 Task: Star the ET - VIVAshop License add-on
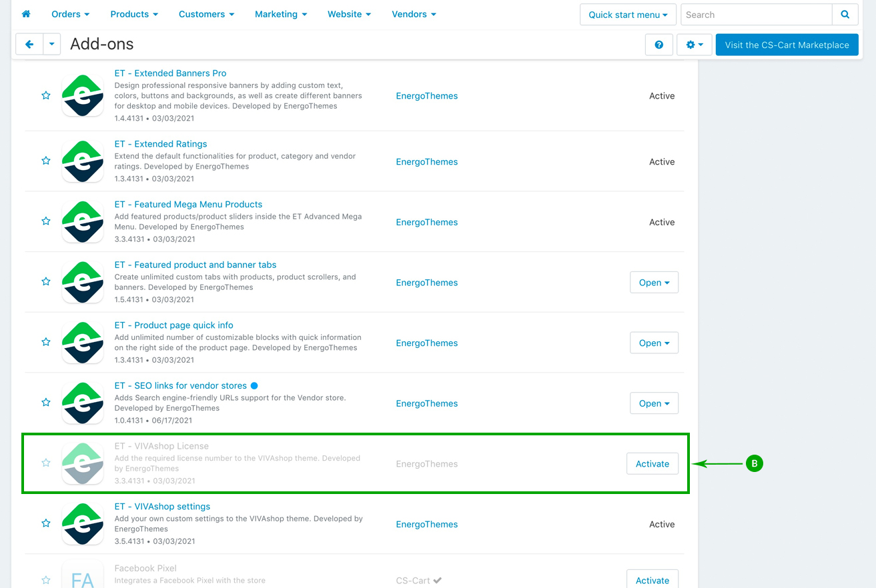46,463
